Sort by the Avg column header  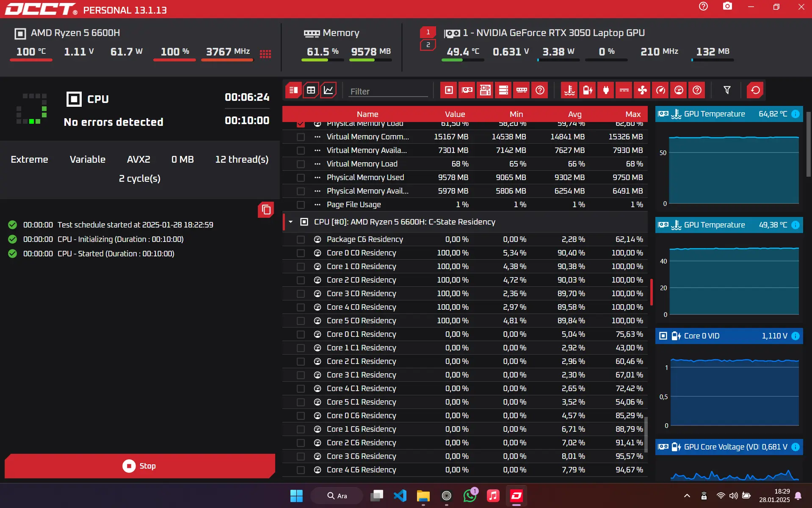(x=575, y=114)
